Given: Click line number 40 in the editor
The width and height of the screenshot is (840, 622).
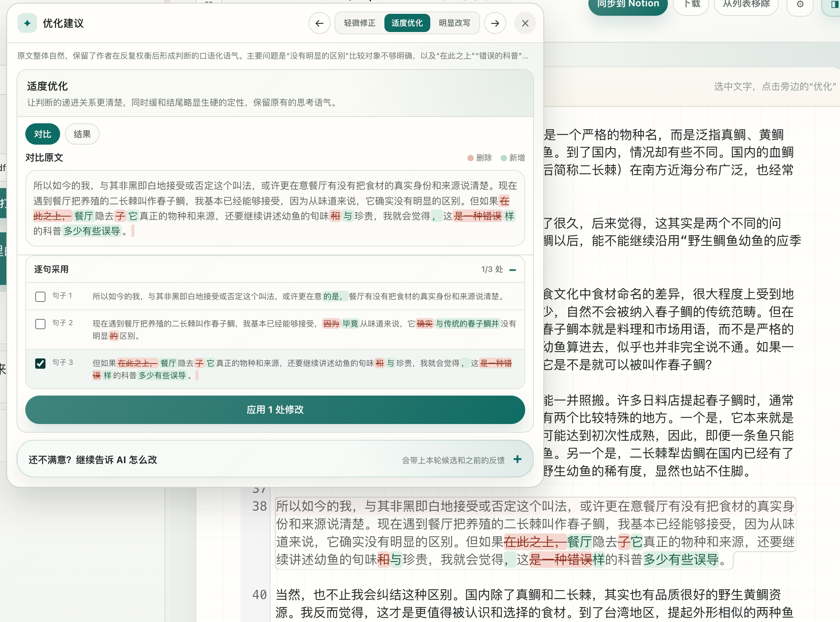Looking at the screenshot, I should pyautogui.click(x=259, y=595).
